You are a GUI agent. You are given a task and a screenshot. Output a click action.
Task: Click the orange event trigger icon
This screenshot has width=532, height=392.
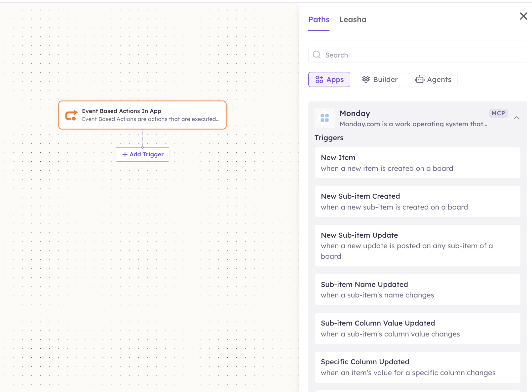pyautogui.click(x=71, y=115)
